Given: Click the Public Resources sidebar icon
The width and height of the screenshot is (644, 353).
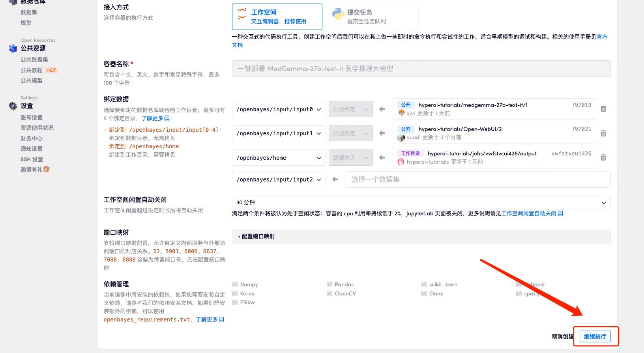Looking at the screenshot, I should pos(13,48).
